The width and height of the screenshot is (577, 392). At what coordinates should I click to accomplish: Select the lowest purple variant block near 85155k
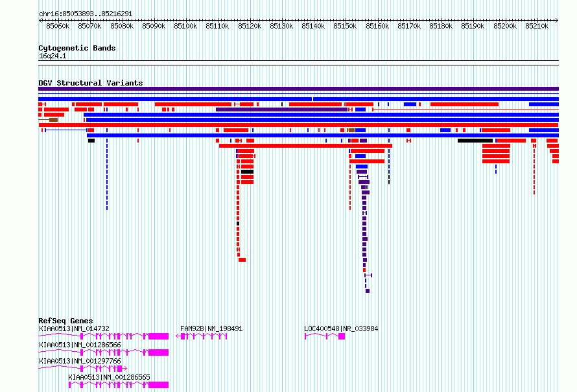[368, 291]
